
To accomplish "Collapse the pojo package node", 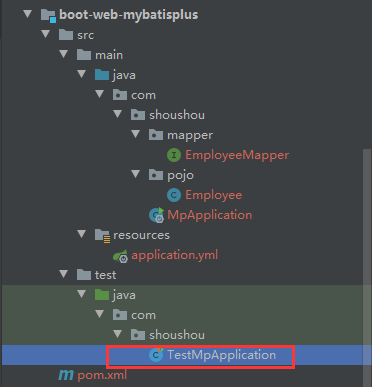I will click(x=136, y=174).
